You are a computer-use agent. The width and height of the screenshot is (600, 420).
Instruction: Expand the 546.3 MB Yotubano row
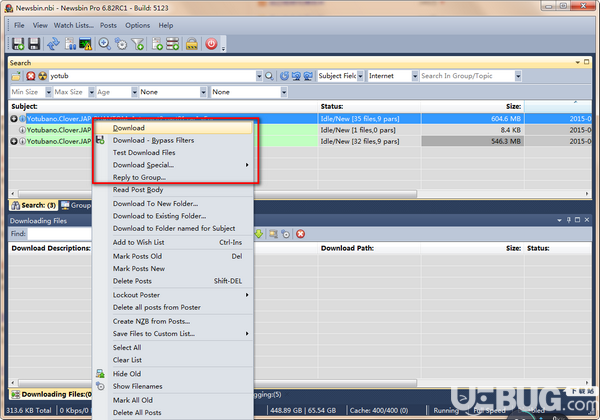pyautogui.click(x=14, y=141)
